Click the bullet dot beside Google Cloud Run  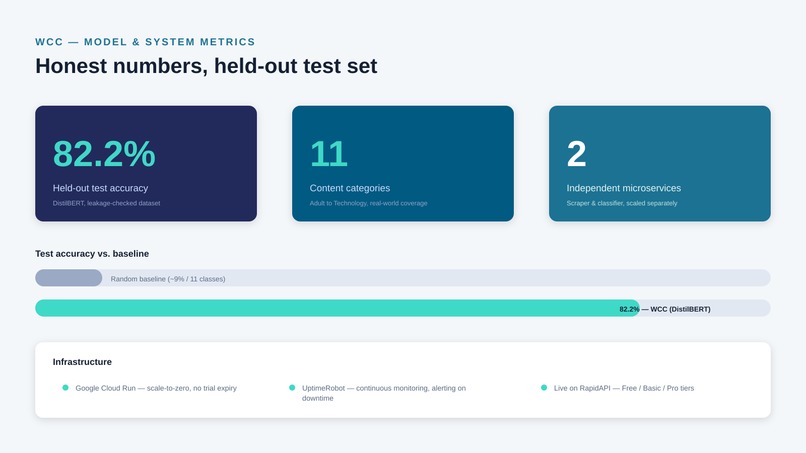[x=65, y=388]
